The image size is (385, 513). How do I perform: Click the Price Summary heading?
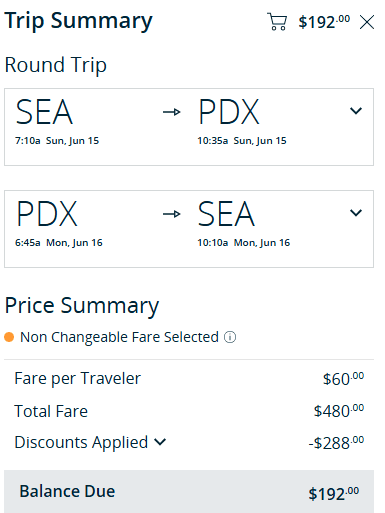(x=82, y=306)
